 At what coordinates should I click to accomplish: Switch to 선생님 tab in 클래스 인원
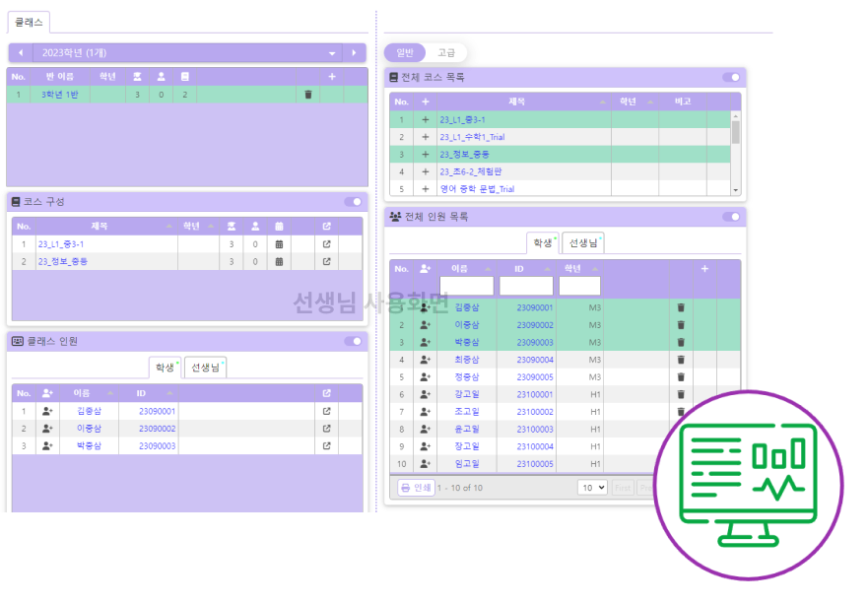[x=206, y=368]
